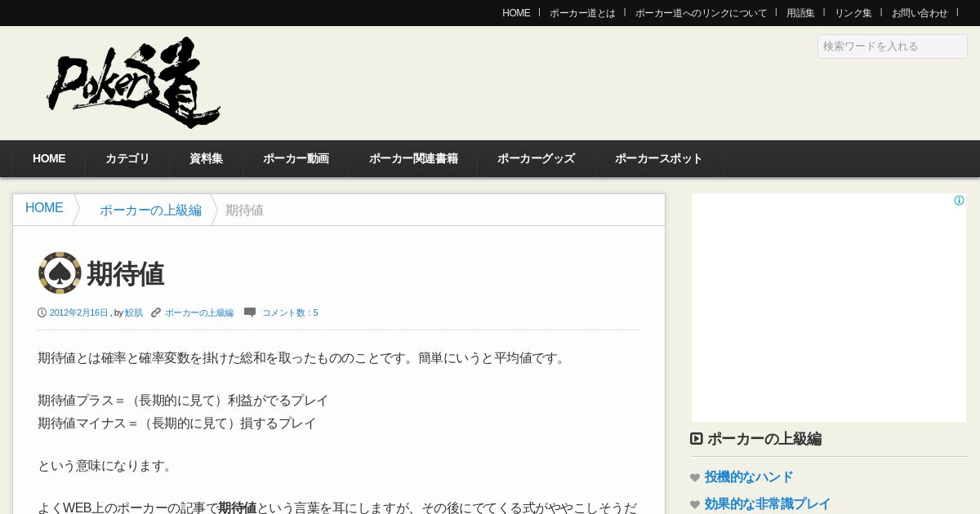Click the chain link icon before category

coord(156,312)
